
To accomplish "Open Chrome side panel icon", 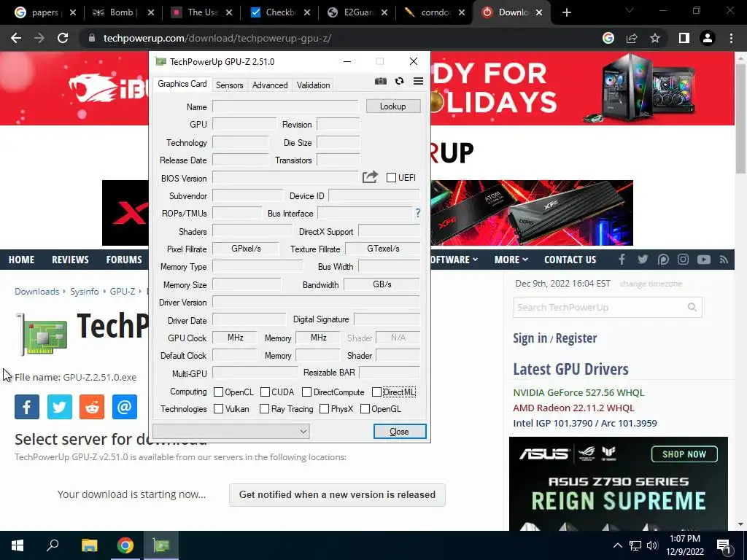I will point(684,38).
